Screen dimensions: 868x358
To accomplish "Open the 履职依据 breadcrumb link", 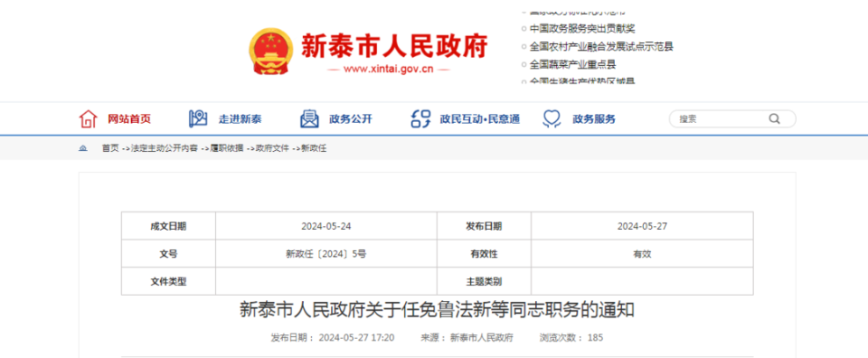I will pos(226,148).
